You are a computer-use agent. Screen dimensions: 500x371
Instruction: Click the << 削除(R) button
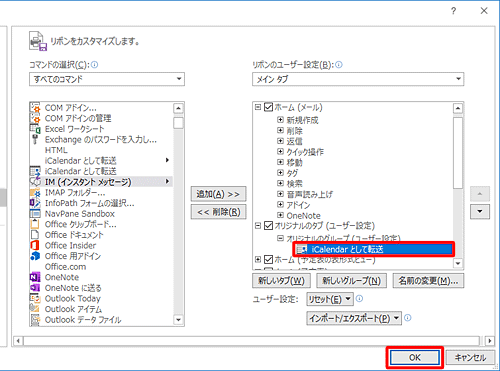(218, 212)
